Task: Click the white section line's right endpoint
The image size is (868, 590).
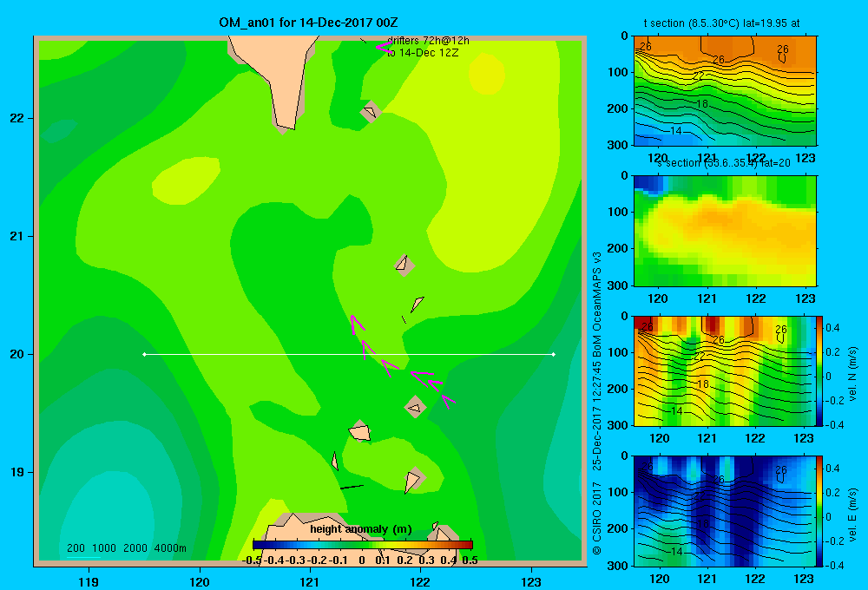Action: coord(554,354)
